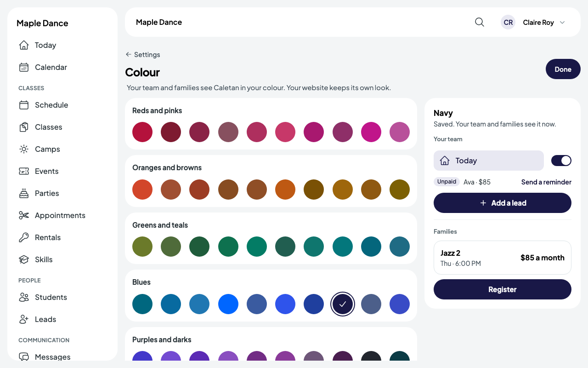Open the Appointments sidebar item

tap(62, 215)
